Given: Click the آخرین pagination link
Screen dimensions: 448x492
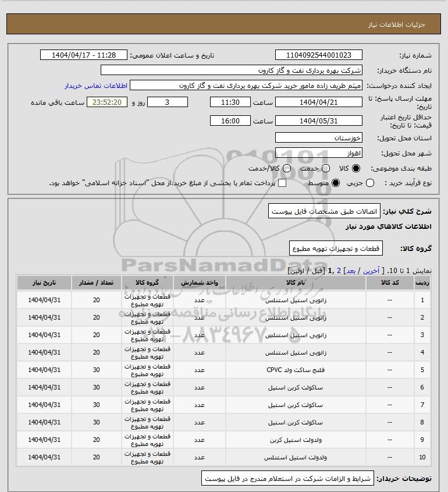Looking at the screenshot, I should coord(371,271).
